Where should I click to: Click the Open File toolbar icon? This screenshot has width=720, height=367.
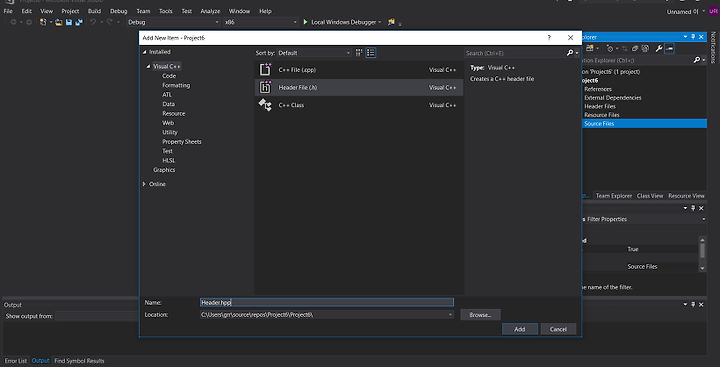click(x=59, y=22)
